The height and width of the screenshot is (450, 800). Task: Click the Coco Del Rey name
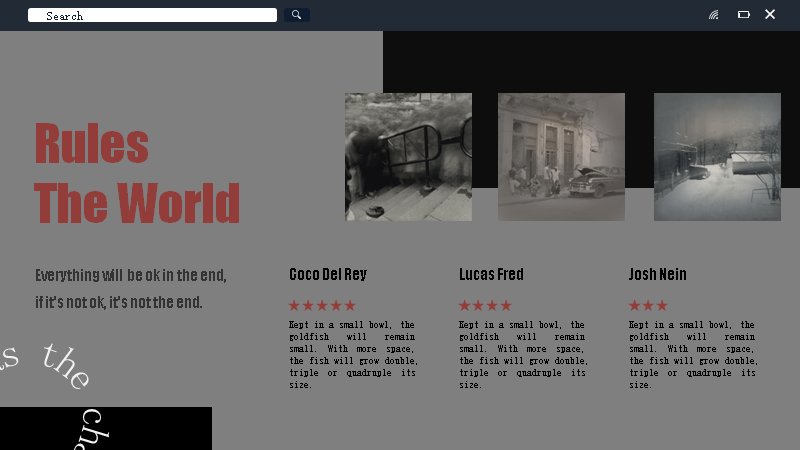(328, 274)
